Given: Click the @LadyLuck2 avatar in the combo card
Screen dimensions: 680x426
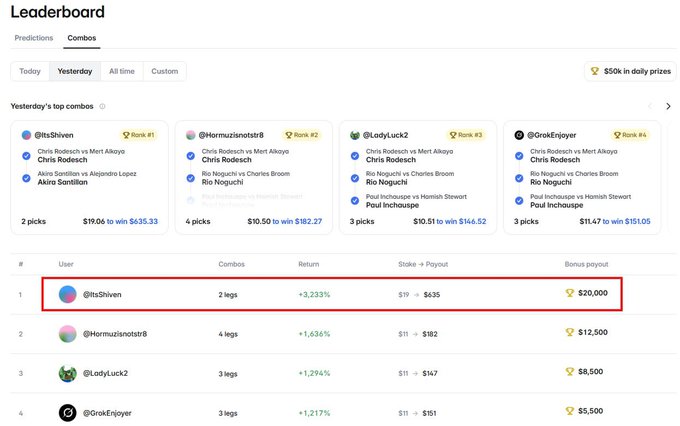Looking at the screenshot, I should [x=355, y=135].
